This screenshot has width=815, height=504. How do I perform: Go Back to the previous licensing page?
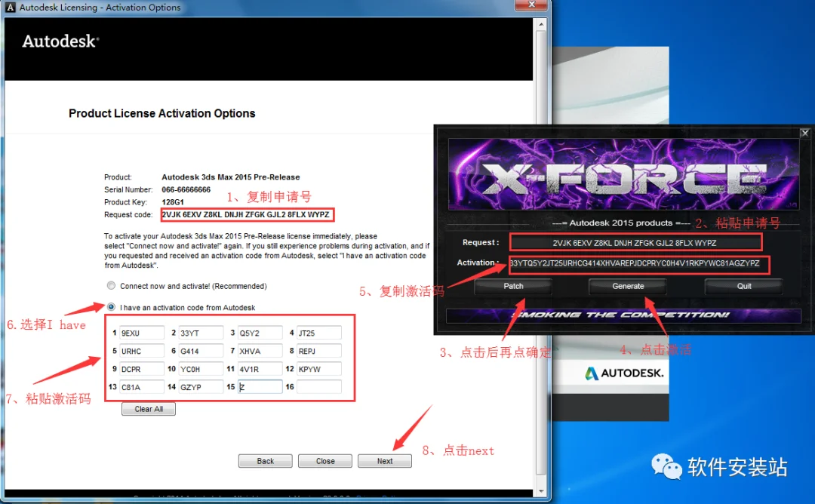tap(265, 461)
